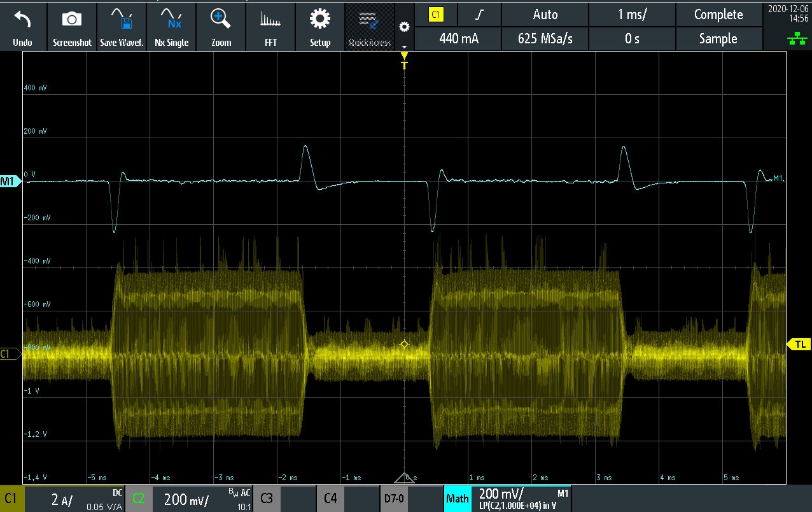Viewport: 812px width, 512px height.
Task: Toggle the Math waveform button
Action: point(458,499)
